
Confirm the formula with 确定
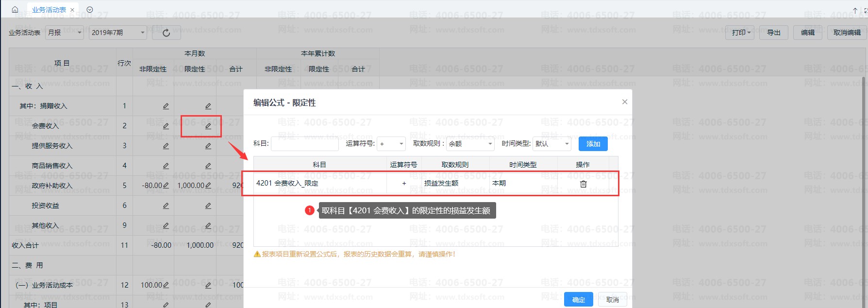[578, 300]
